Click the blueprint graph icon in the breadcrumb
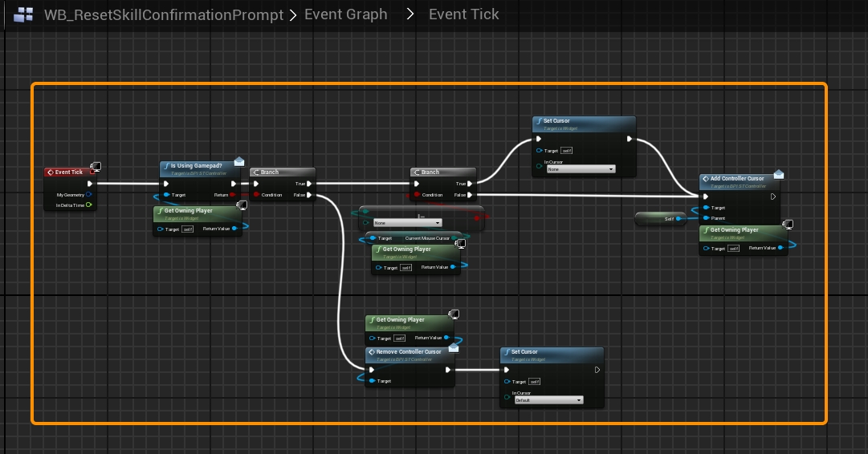Viewport: 868px width, 454px height. click(23, 14)
